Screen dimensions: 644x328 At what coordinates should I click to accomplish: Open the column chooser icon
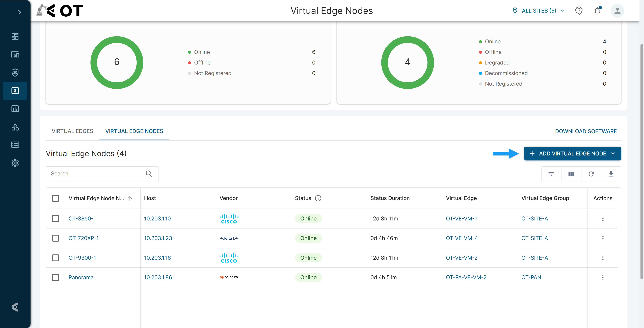pos(571,174)
